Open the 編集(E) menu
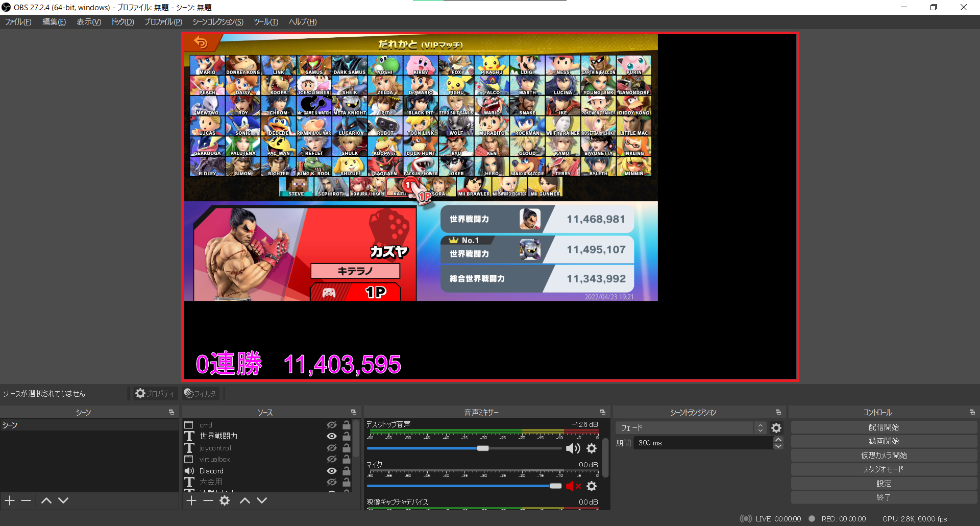Image resolution: width=980 pixels, height=526 pixels. [54, 22]
